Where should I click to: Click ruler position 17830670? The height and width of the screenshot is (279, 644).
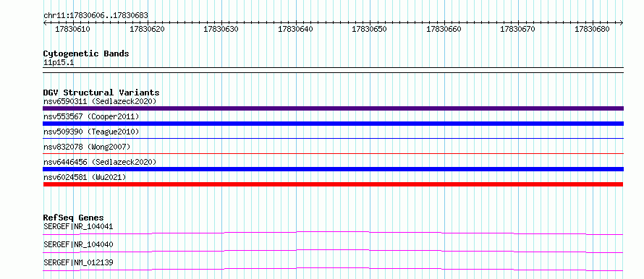click(x=518, y=29)
